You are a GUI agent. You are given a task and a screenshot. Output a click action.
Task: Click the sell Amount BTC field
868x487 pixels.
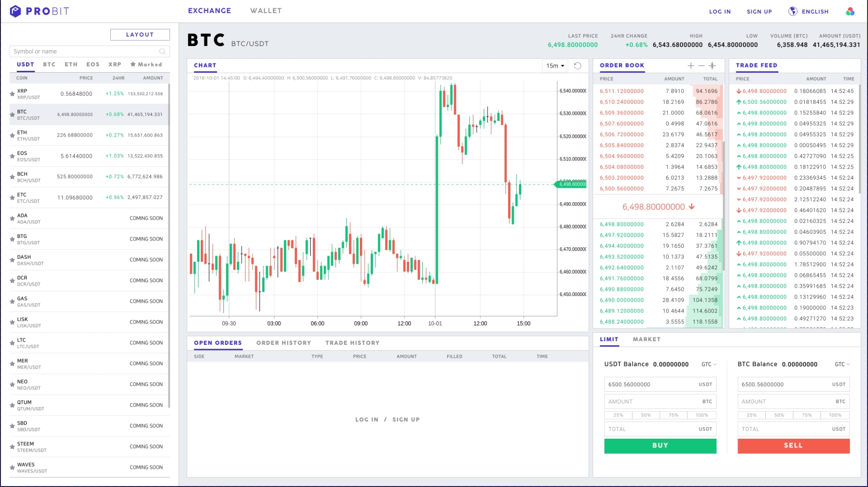click(x=793, y=402)
